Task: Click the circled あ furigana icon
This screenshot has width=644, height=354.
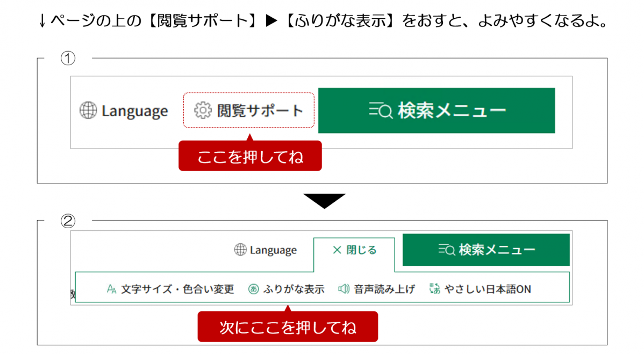Action: tap(253, 289)
